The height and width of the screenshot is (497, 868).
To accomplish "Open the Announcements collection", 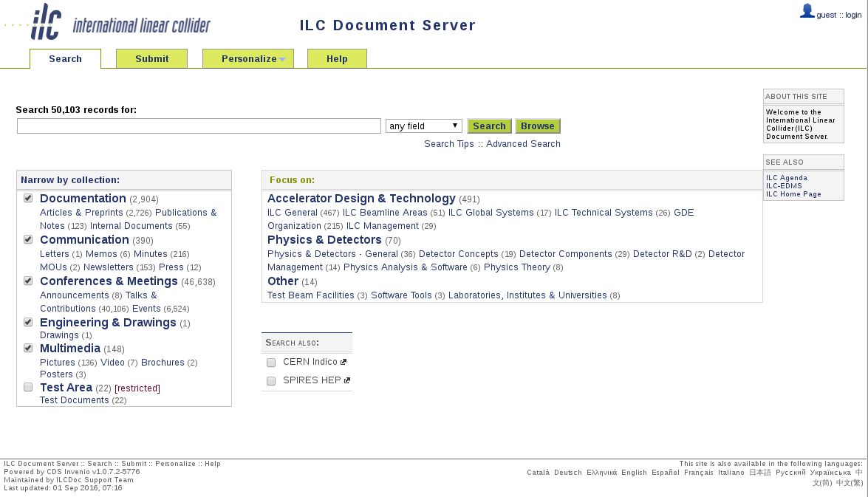I will (74, 295).
